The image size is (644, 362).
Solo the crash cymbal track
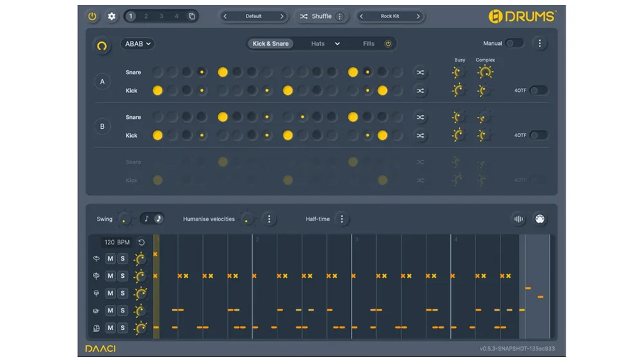click(x=123, y=258)
